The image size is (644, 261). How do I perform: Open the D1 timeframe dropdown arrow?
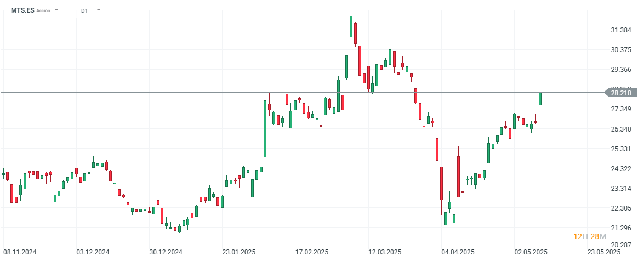[x=98, y=10]
